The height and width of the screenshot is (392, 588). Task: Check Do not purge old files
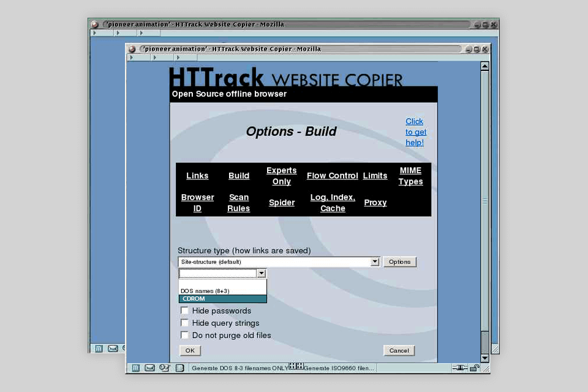pyautogui.click(x=184, y=335)
